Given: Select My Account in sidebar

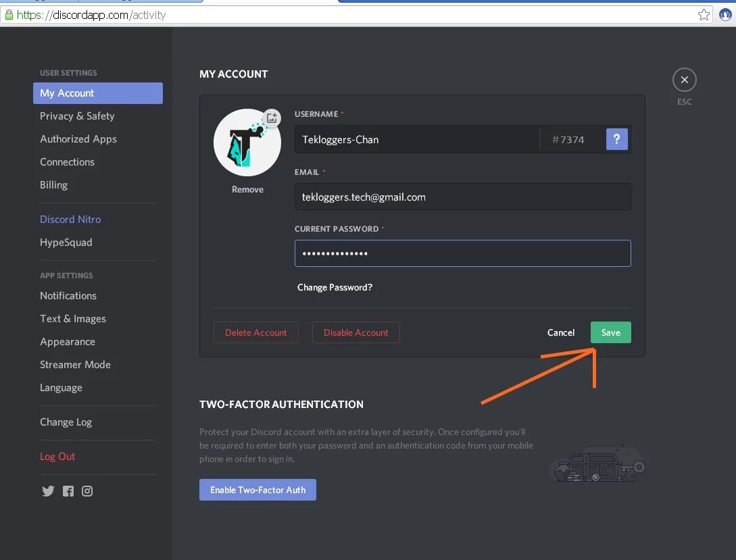Looking at the screenshot, I should coord(98,93).
